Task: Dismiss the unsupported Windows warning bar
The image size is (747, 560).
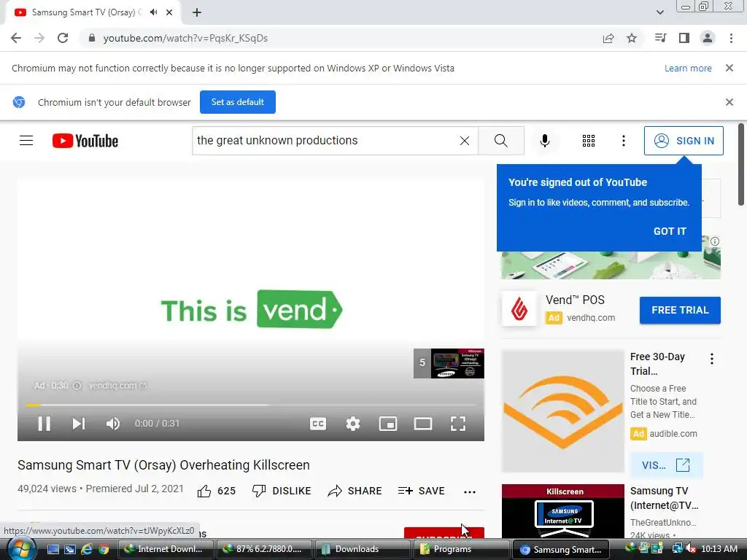Action: (x=729, y=68)
